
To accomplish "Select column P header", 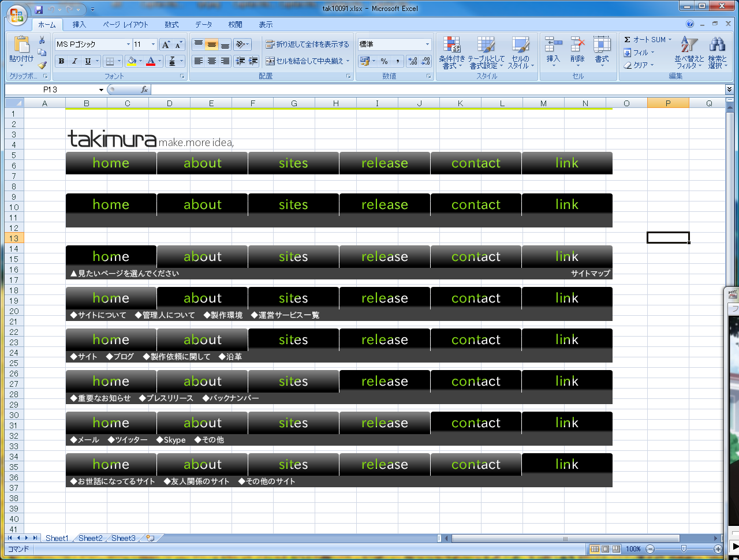I will click(x=668, y=103).
